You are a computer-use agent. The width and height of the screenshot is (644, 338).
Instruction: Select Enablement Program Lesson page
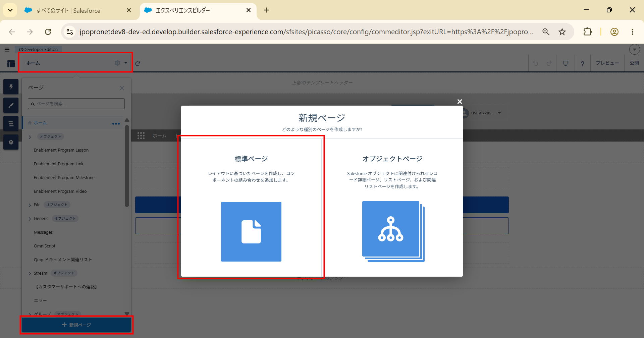point(61,150)
